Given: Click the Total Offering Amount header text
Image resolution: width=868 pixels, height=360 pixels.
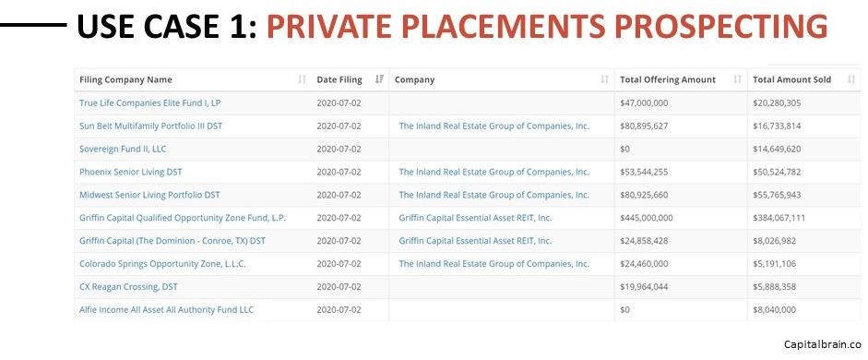Looking at the screenshot, I should point(668,79).
